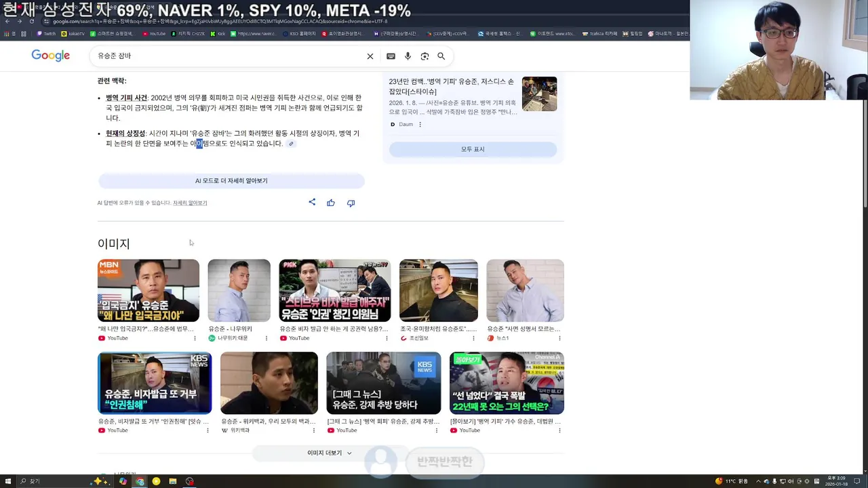The width and height of the screenshot is (868, 488).
Task: Click 모두 표시 to show all sources
Action: pos(473,149)
